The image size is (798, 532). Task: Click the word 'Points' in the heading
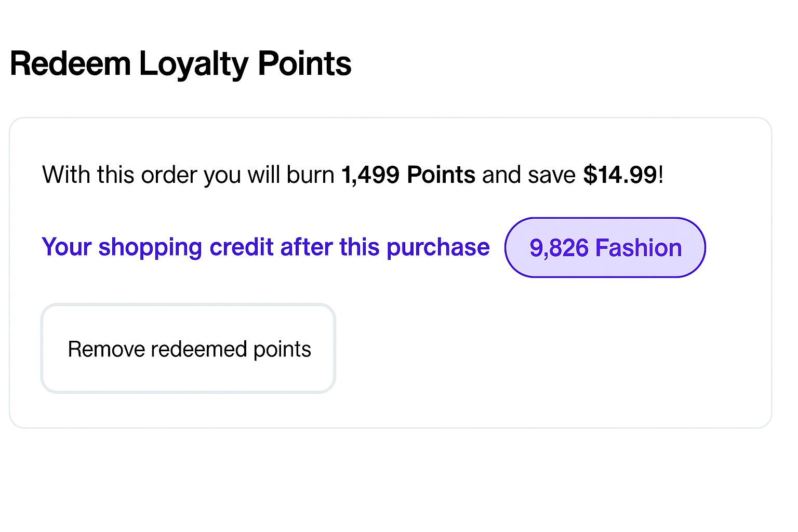pyautogui.click(x=304, y=64)
